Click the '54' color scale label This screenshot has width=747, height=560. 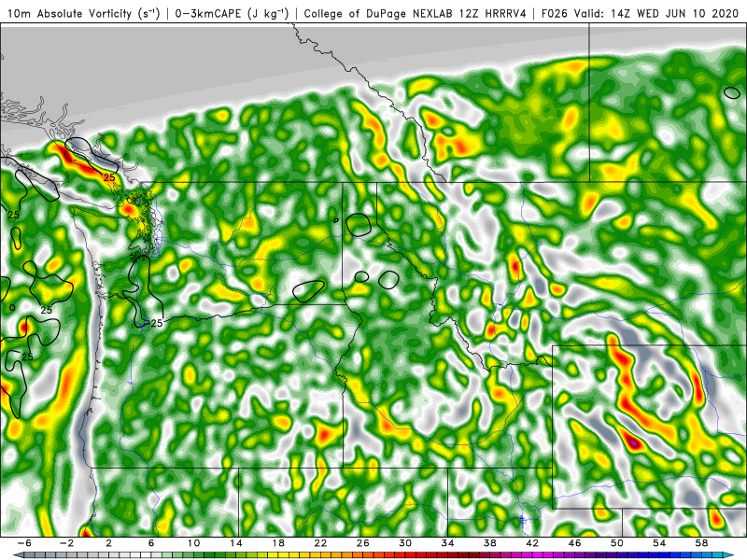pos(660,543)
